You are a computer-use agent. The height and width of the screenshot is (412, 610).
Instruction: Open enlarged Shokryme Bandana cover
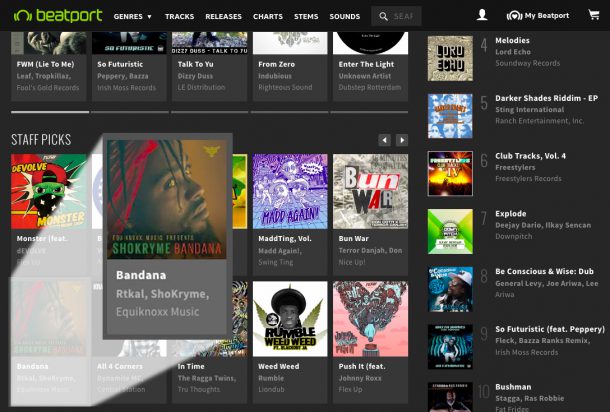tap(167, 199)
